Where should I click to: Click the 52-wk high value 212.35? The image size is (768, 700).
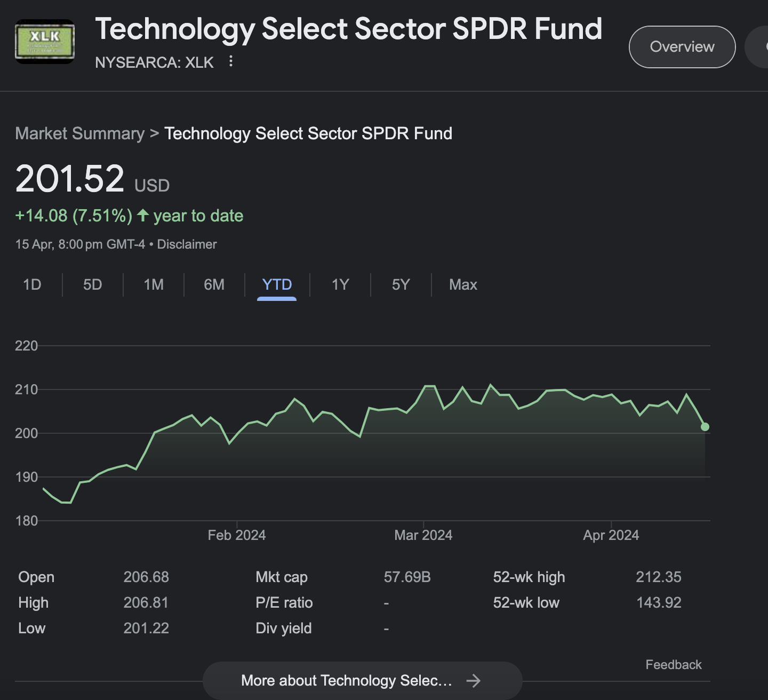(x=659, y=577)
